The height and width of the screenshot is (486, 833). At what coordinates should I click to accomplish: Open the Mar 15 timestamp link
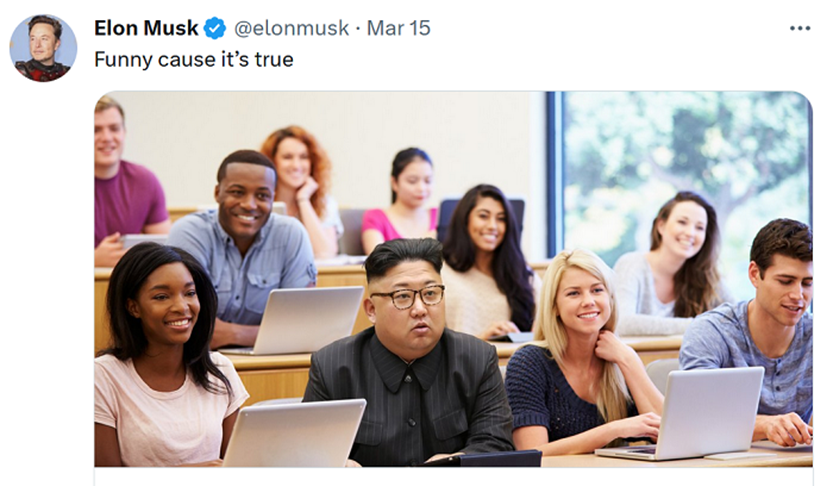[x=398, y=28]
